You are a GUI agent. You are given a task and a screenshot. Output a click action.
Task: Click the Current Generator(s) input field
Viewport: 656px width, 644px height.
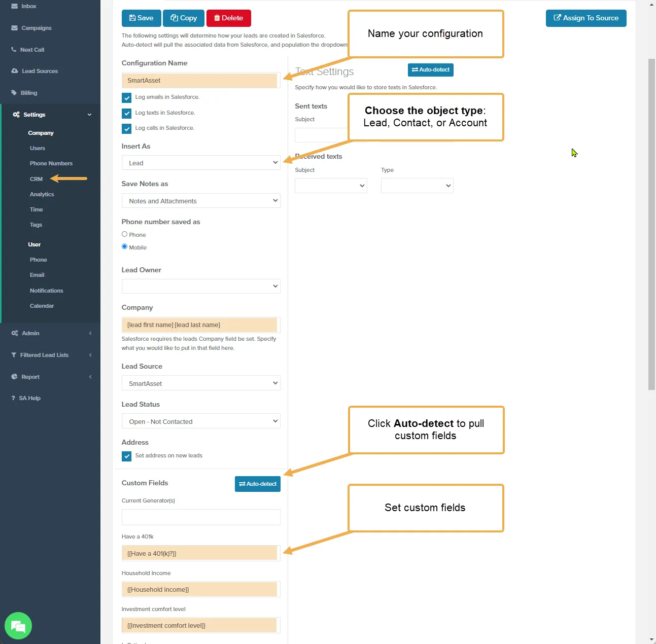(x=201, y=517)
